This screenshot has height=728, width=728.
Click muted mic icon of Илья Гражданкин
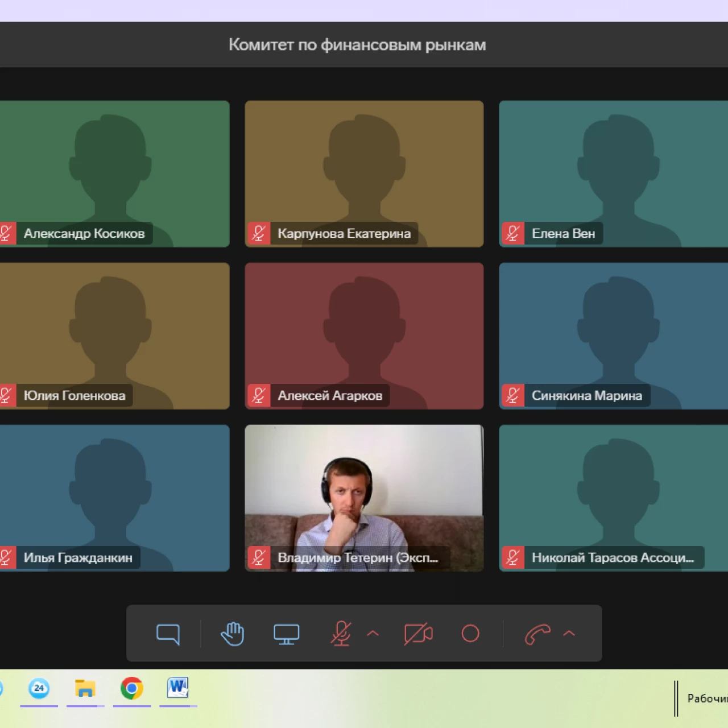7,557
